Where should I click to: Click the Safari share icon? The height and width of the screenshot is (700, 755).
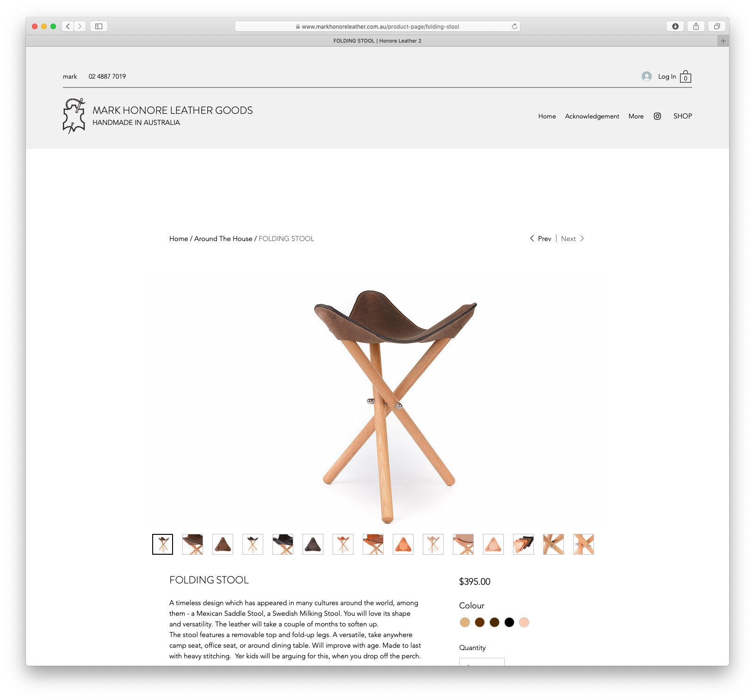pos(696,26)
